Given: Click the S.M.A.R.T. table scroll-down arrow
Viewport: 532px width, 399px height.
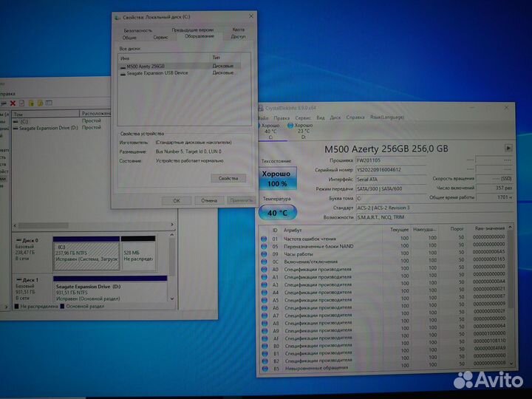Looking at the screenshot, I should (x=511, y=364).
